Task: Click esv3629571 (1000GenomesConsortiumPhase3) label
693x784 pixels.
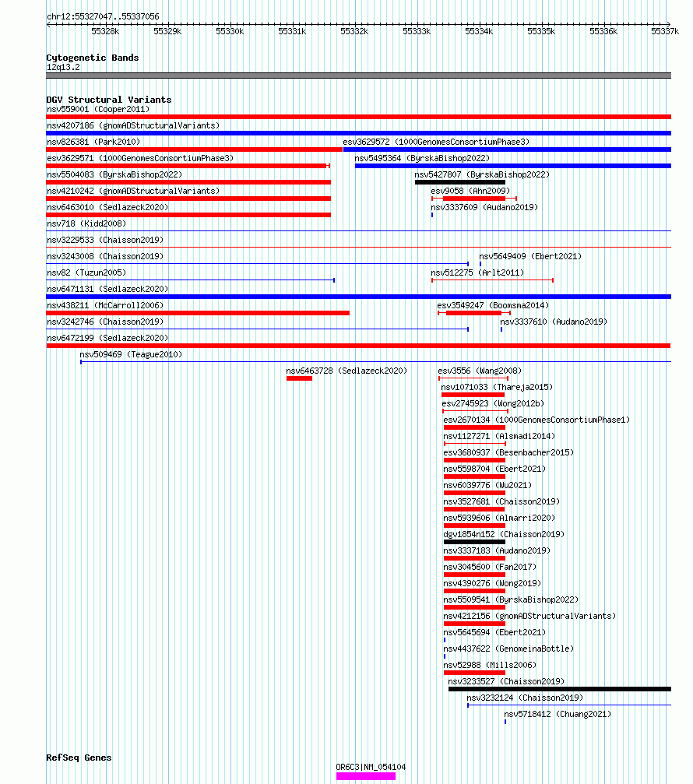Action: click(x=140, y=159)
